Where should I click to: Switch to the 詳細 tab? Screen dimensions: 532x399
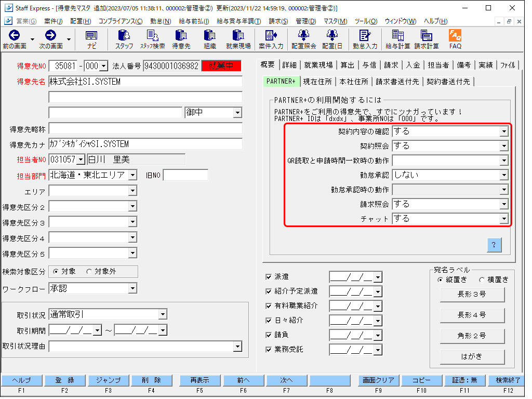click(289, 65)
